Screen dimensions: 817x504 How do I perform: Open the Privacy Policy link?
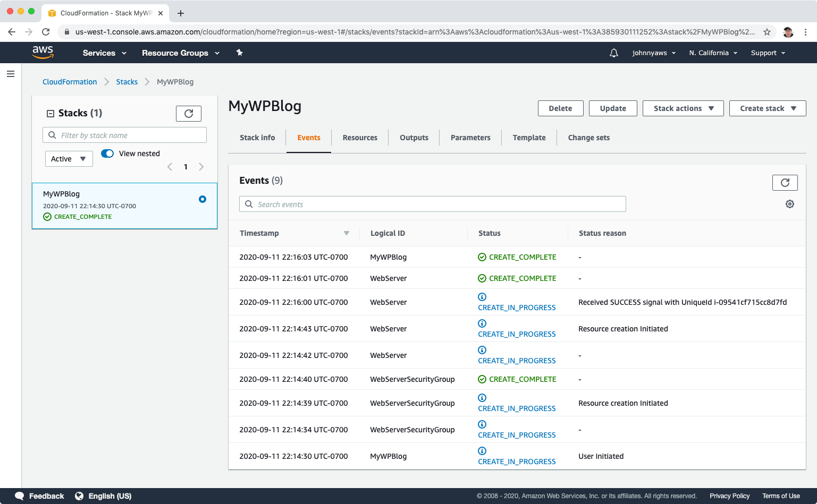pyautogui.click(x=729, y=496)
